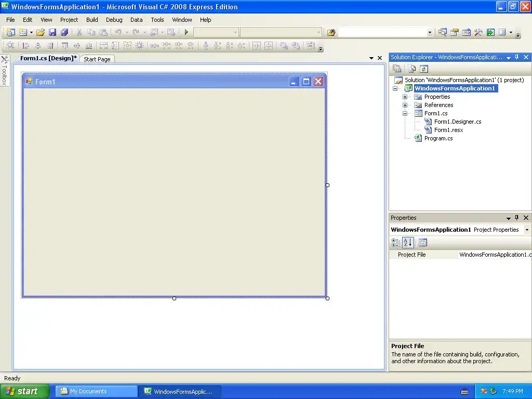Click the Cut scissors icon
The height and width of the screenshot is (399, 532).
(79, 32)
